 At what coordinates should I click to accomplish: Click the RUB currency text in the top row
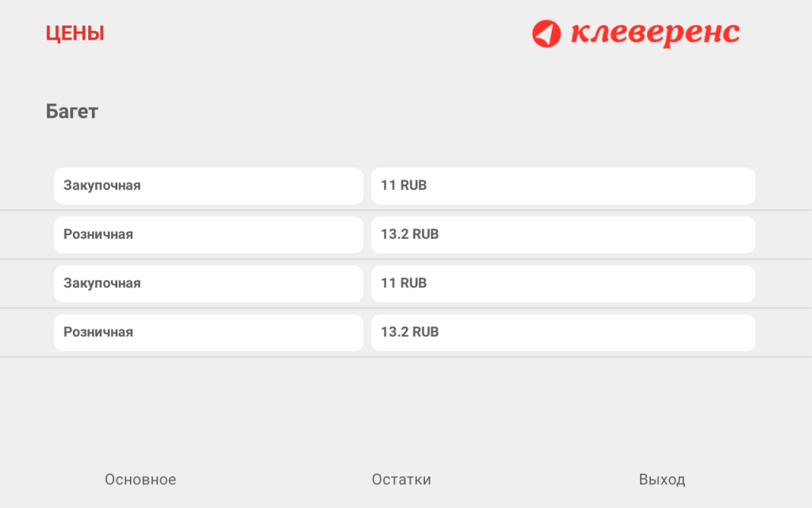(x=413, y=185)
